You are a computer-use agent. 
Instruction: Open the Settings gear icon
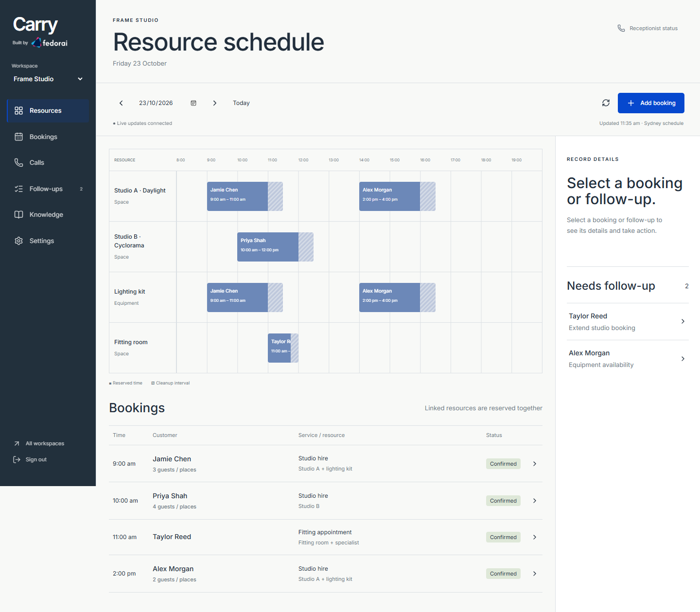[x=18, y=241]
